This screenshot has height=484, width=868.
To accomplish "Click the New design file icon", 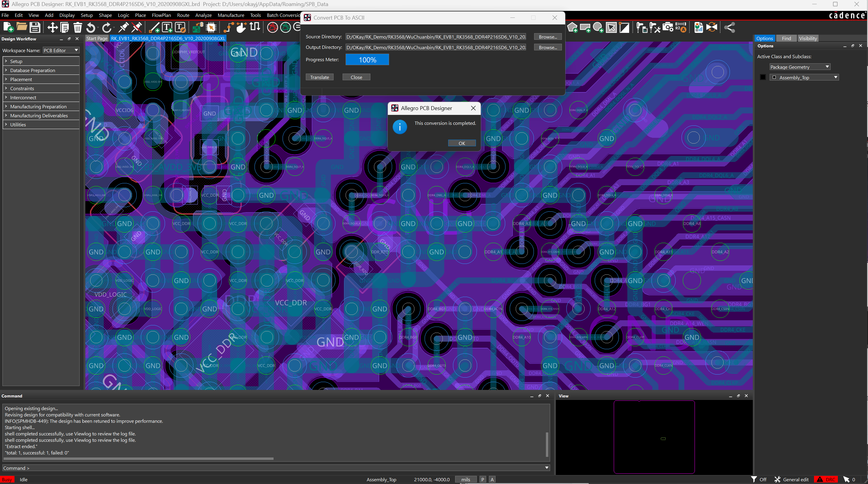I will pos(8,27).
